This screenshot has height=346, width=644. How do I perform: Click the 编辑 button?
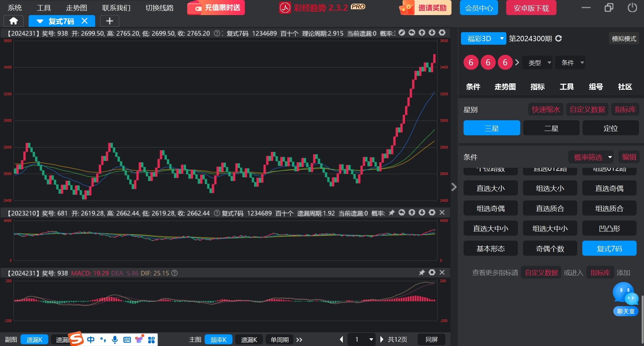pyautogui.click(x=629, y=157)
